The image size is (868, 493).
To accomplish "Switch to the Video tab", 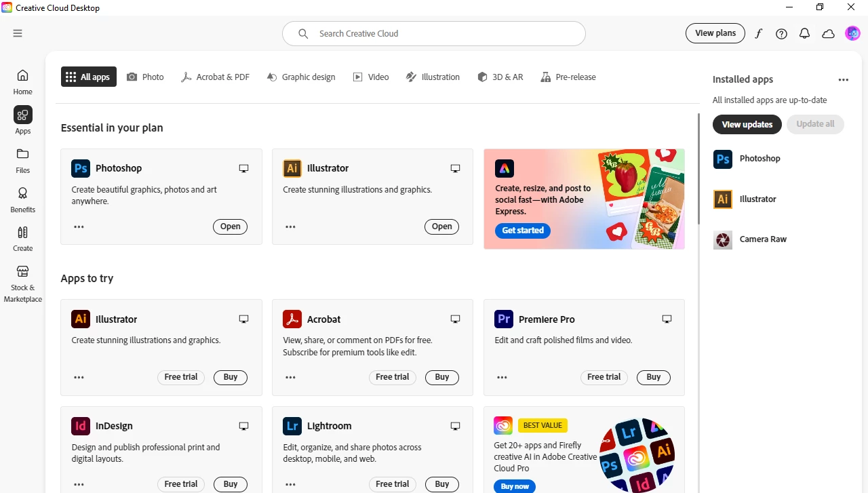I will click(371, 77).
